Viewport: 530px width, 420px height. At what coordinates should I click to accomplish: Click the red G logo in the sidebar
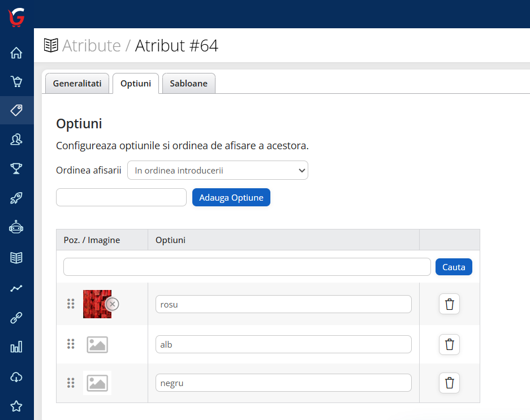tap(16, 17)
